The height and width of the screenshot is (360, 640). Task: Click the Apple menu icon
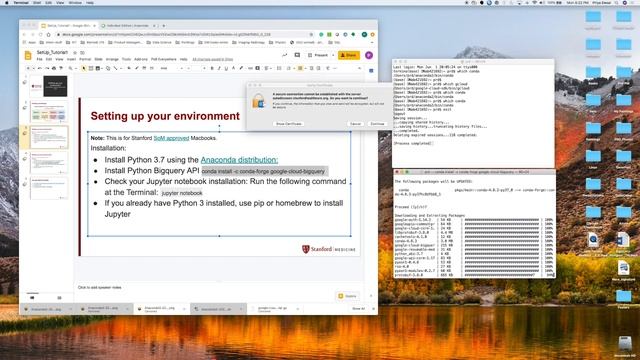tap(7, 2)
